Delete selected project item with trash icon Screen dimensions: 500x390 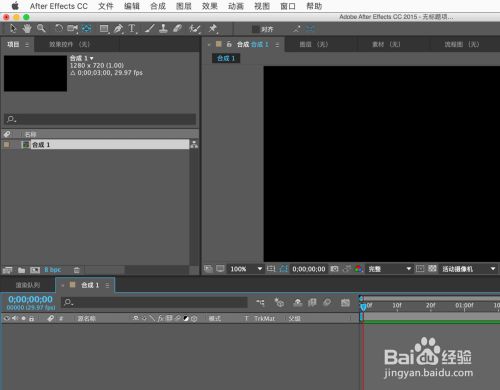pos(77,270)
